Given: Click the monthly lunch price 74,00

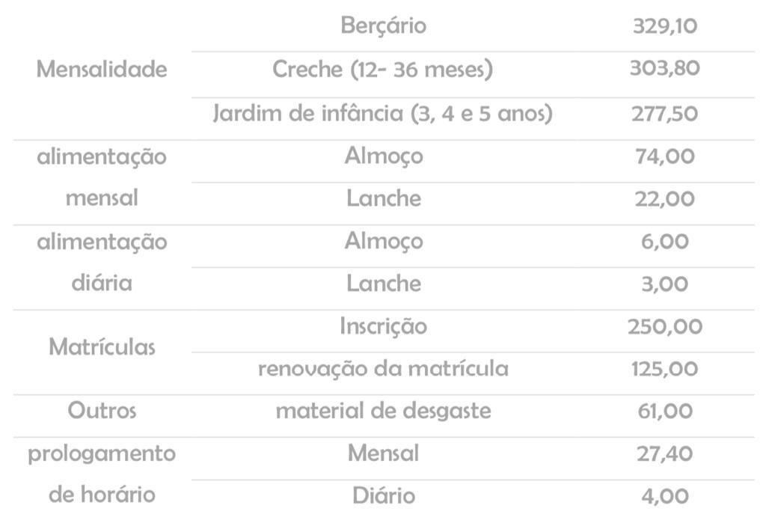Looking at the screenshot, I should pyautogui.click(x=664, y=156).
